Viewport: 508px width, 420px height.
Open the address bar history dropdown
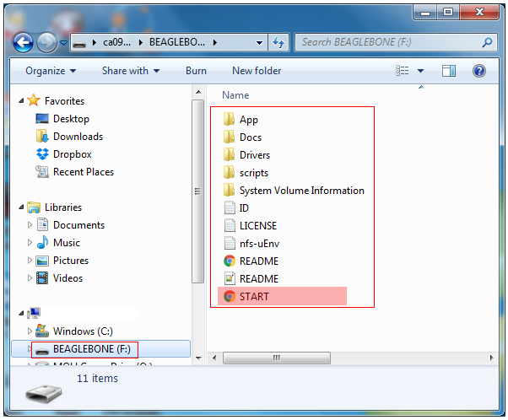(x=259, y=43)
